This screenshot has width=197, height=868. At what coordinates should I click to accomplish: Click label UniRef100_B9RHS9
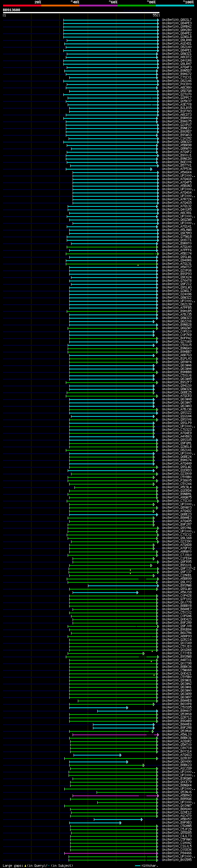177,118
